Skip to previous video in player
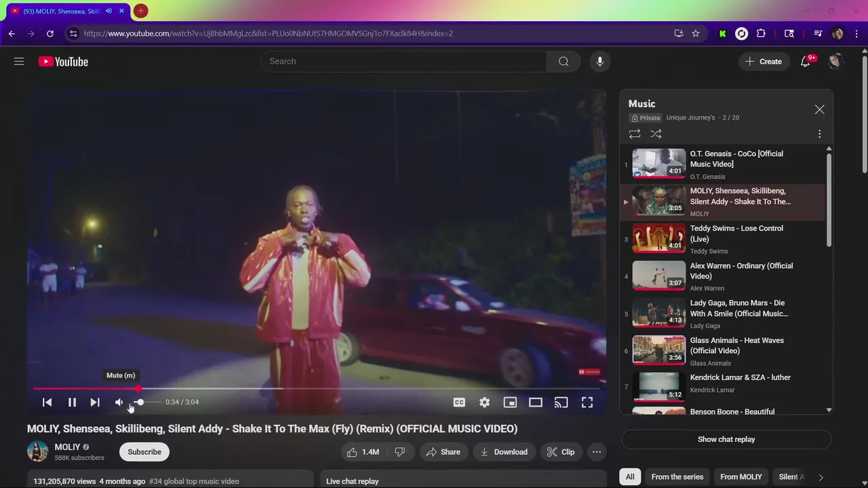The width and height of the screenshot is (868, 488). pyautogui.click(x=47, y=402)
